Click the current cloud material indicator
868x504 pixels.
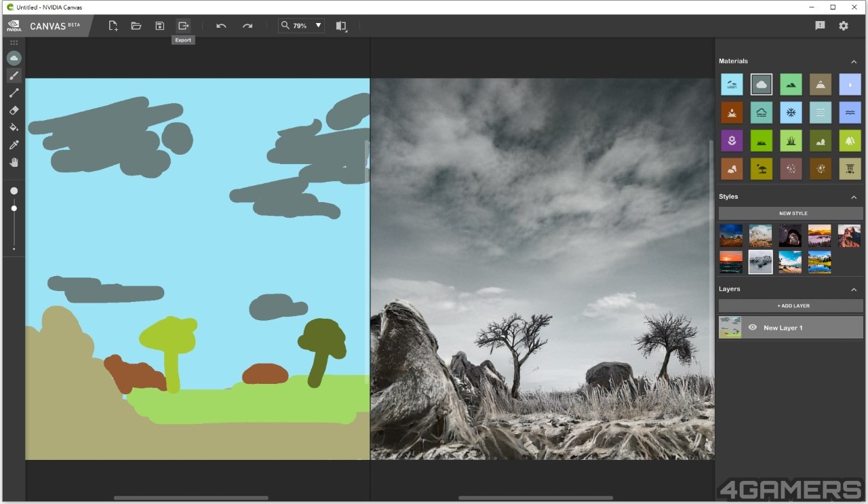click(x=14, y=58)
